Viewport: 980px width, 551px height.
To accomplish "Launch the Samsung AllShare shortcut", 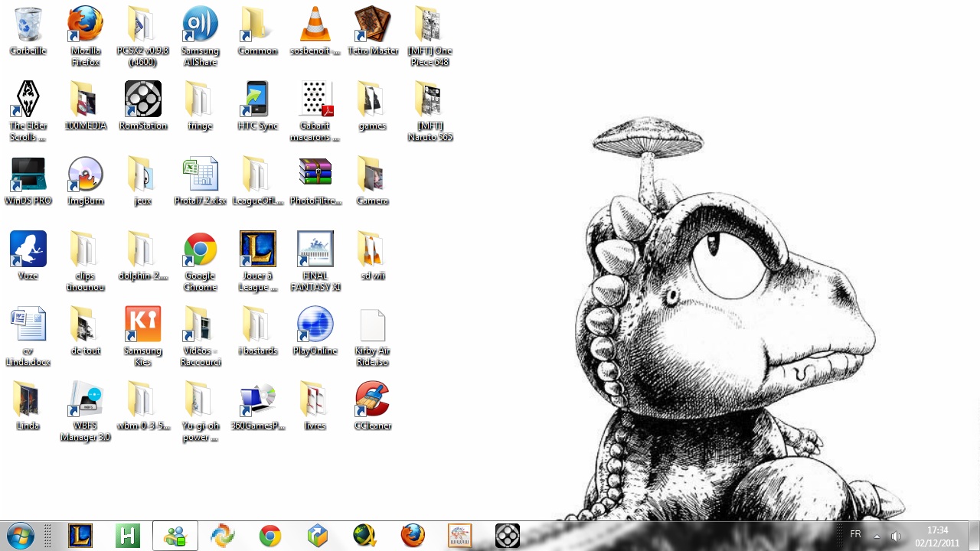I will pyautogui.click(x=201, y=36).
